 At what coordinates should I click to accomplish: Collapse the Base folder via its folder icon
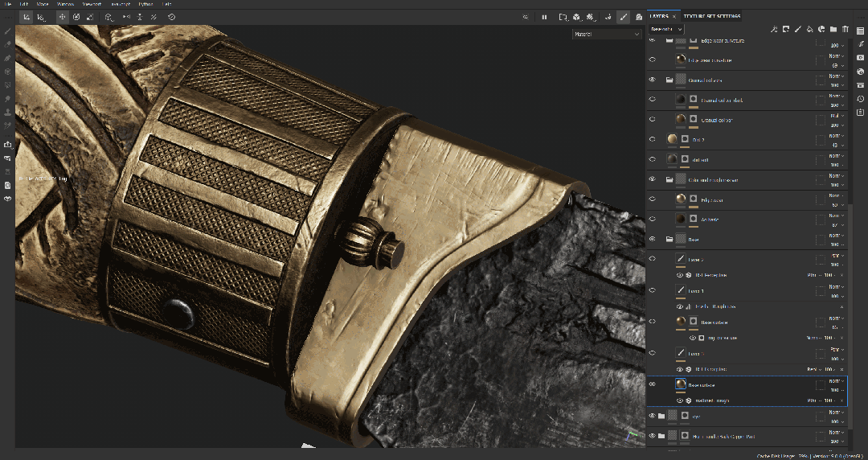(669, 240)
